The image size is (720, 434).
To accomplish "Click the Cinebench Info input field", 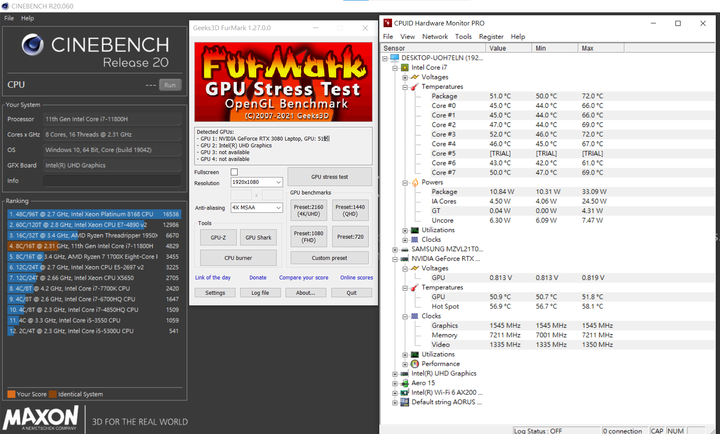I will [x=112, y=180].
